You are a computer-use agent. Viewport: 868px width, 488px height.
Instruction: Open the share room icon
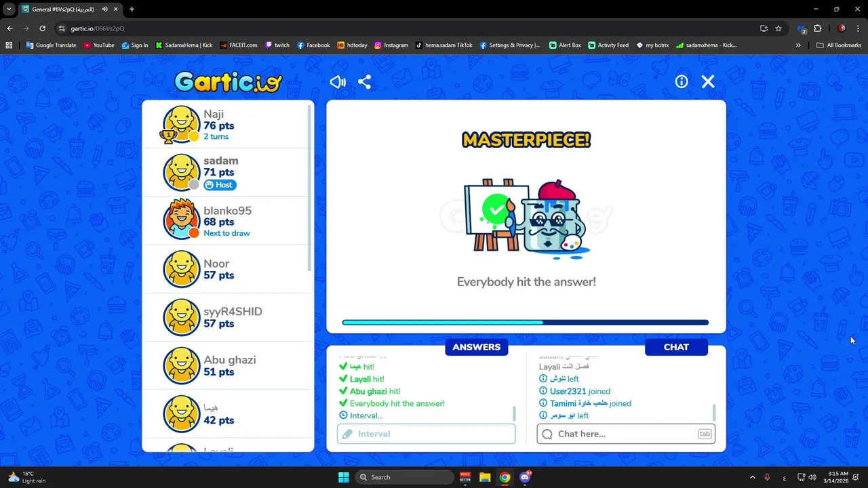tap(364, 82)
